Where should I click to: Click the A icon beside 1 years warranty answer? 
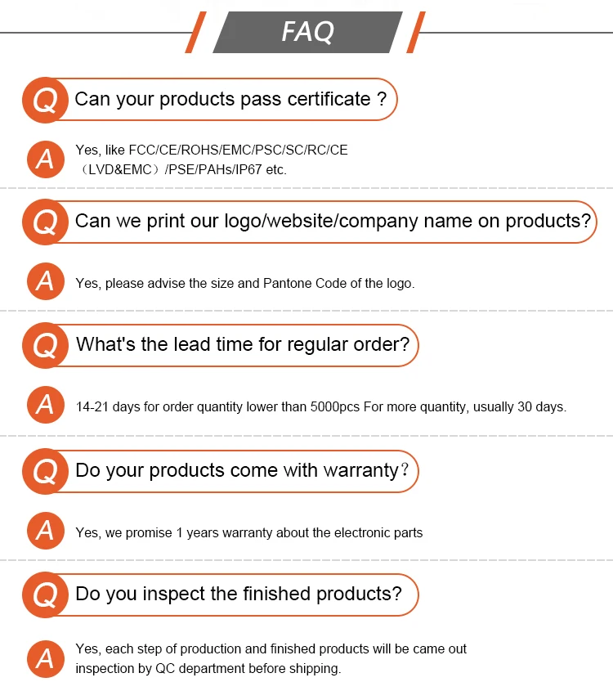45,532
